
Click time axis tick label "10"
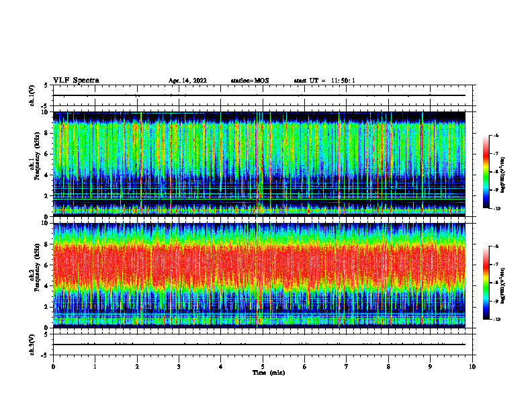click(472, 367)
